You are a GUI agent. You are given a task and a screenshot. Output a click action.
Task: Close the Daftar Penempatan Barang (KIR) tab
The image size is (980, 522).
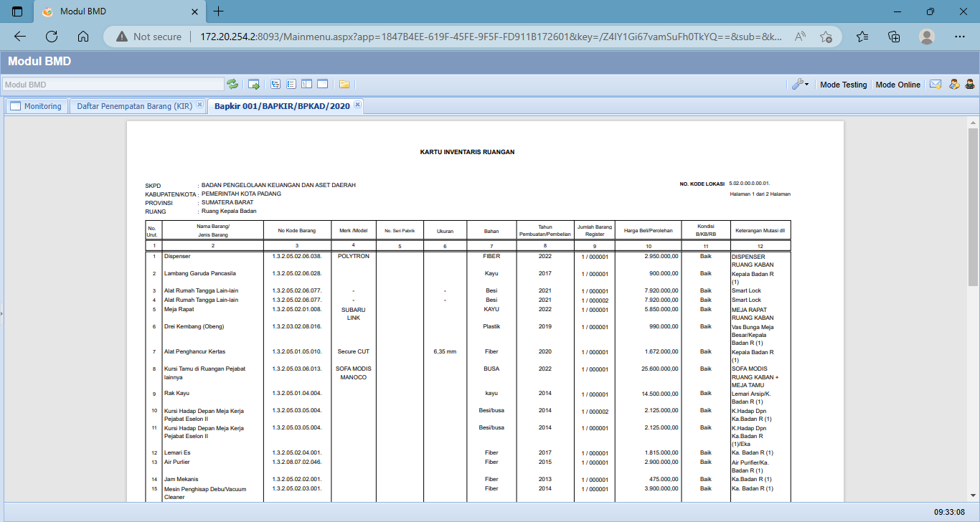[200, 105]
